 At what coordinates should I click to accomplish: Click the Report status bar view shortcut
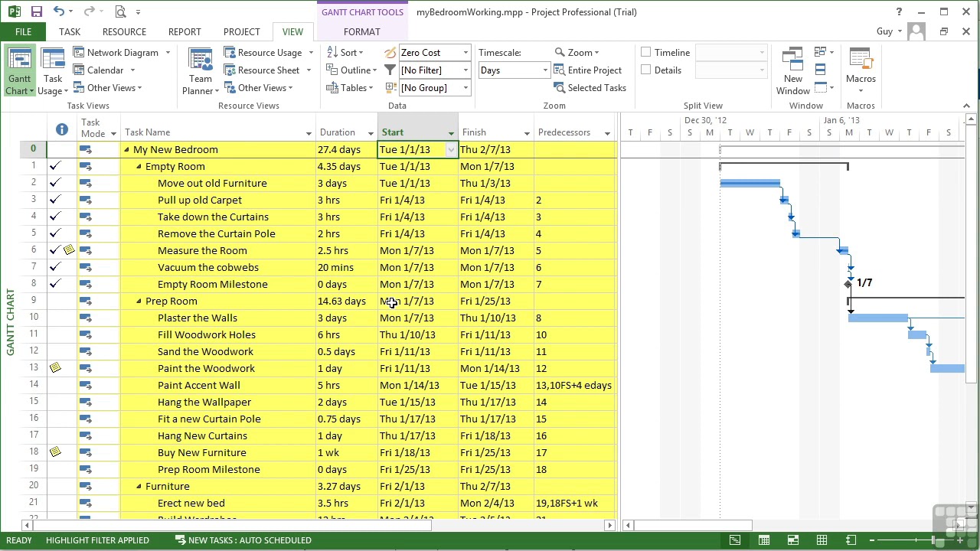[851, 540]
